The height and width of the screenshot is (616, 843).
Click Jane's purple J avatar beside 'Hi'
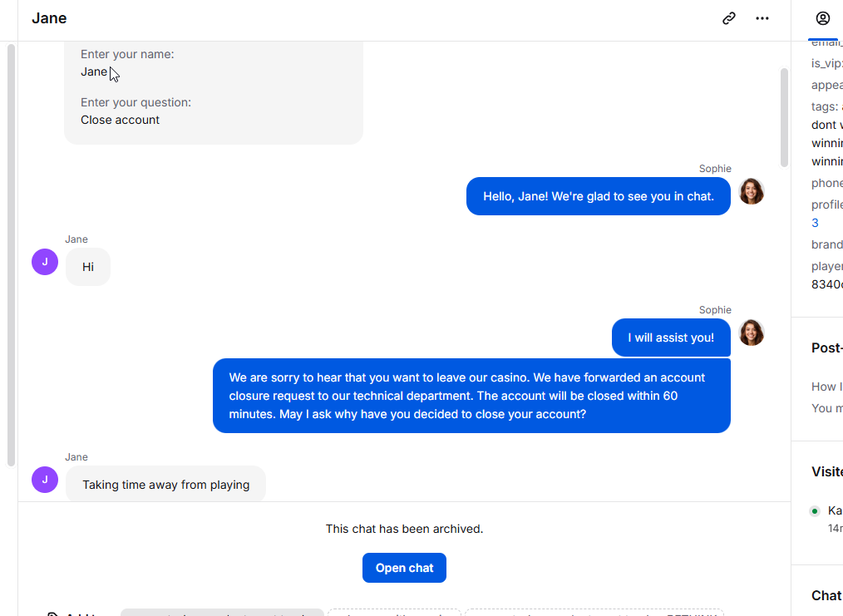45,262
